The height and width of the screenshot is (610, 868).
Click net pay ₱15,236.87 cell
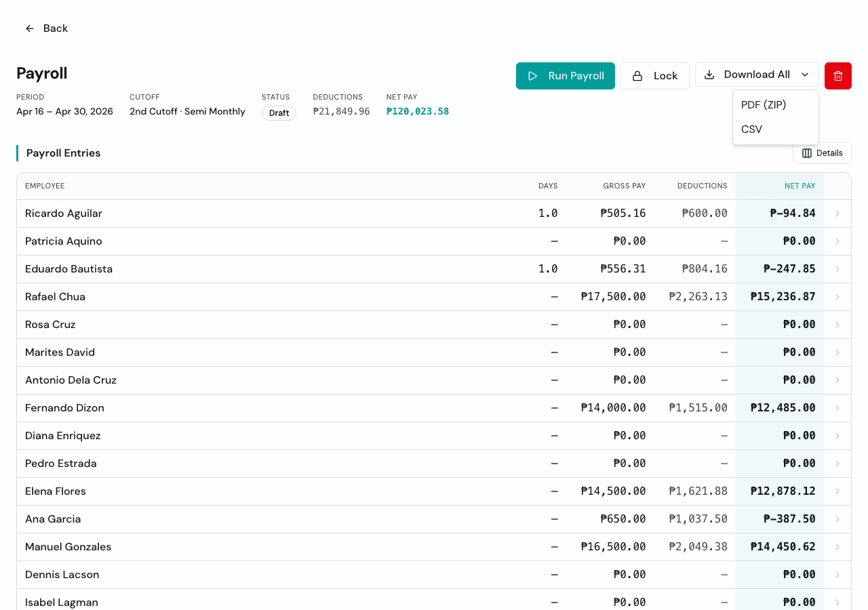coord(783,297)
